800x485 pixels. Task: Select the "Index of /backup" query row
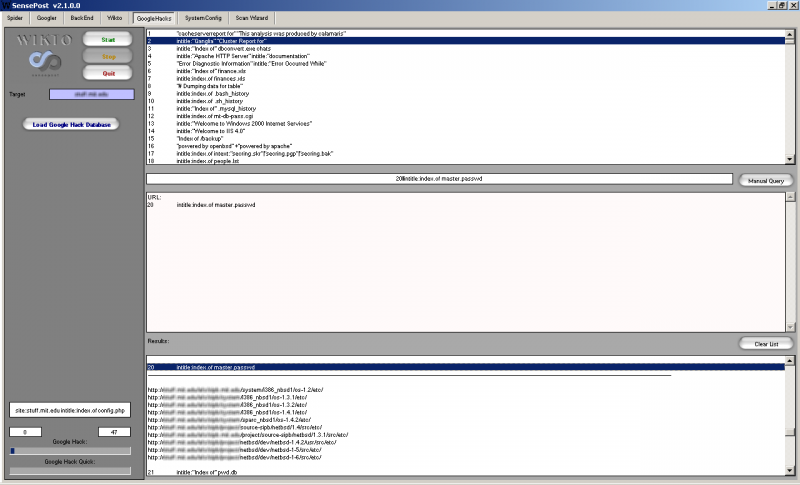200,138
